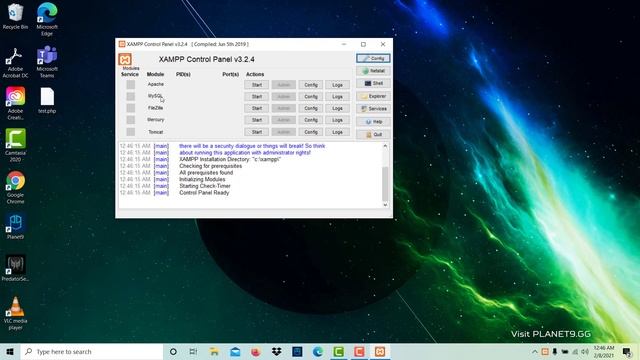Open Task View on the taskbar
The width and height of the screenshot is (640, 360).
(193, 351)
